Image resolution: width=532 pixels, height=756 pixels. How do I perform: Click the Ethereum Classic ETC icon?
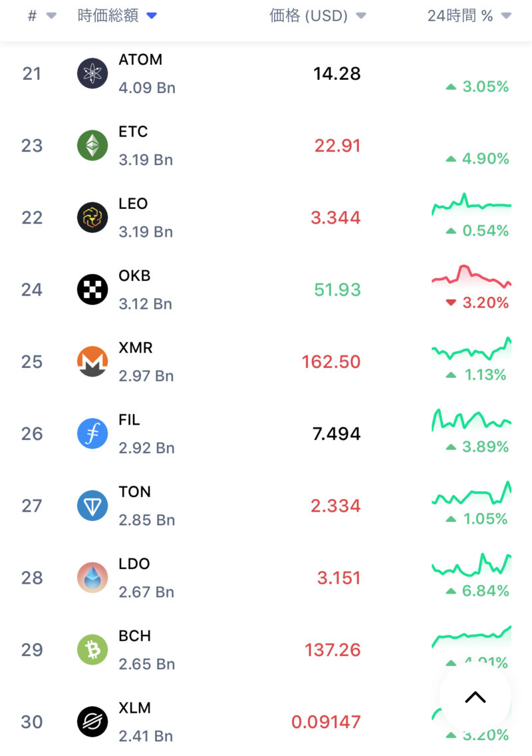[92, 145]
